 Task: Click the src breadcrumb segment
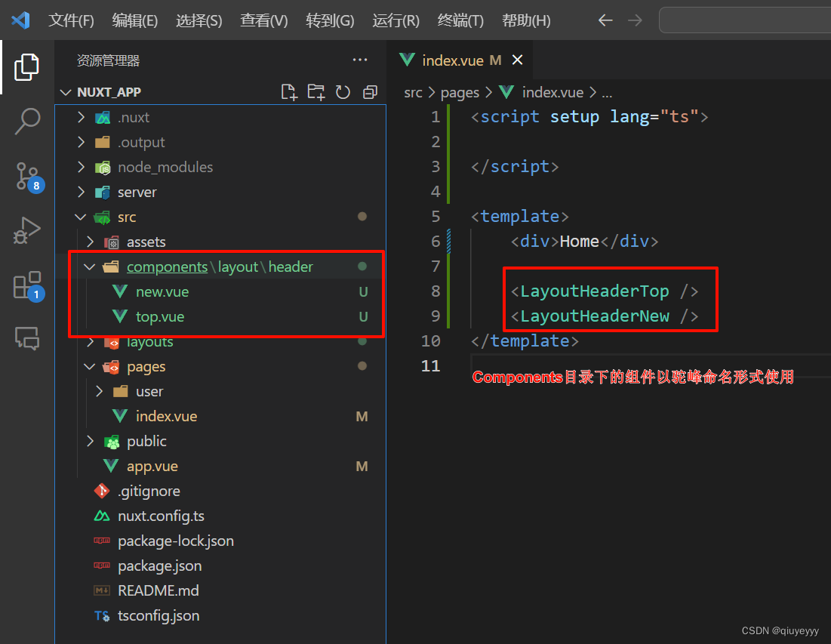click(x=413, y=93)
